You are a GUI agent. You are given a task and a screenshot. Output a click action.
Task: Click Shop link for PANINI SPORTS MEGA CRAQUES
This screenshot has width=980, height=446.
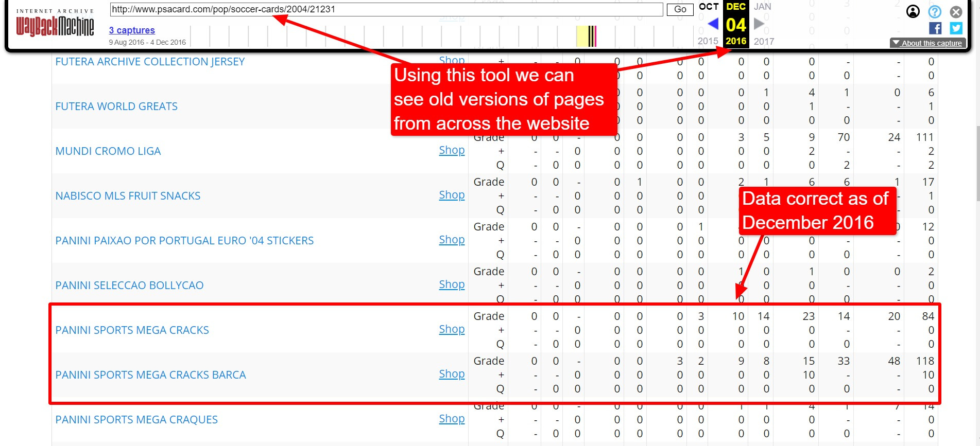tap(452, 419)
